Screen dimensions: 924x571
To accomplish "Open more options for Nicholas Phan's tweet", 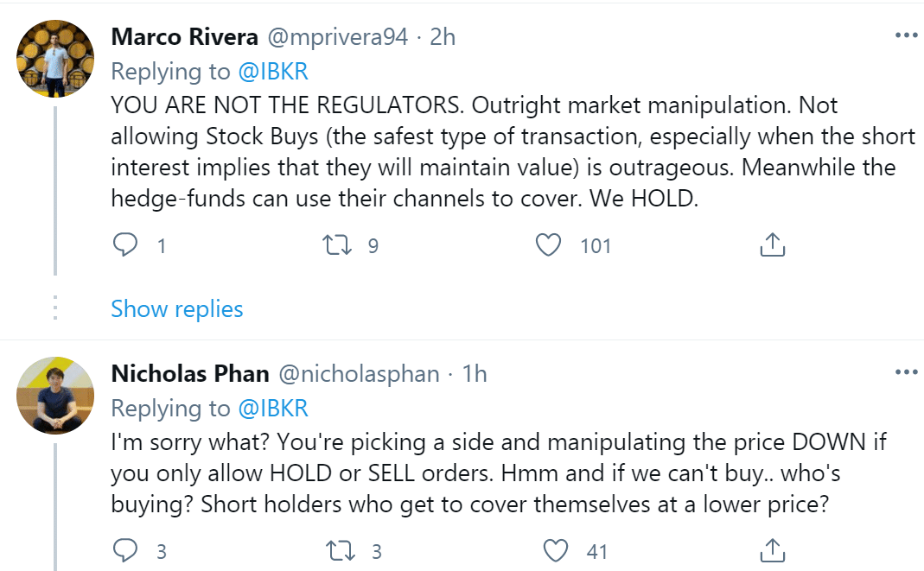I will tap(905, 372).
